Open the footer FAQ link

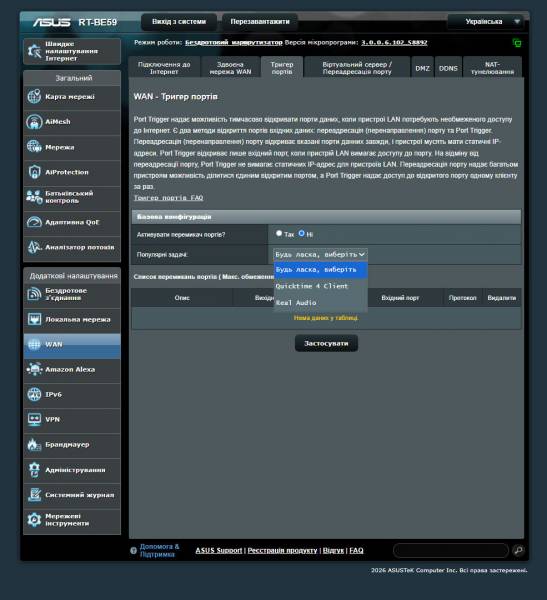pos(356,550)
